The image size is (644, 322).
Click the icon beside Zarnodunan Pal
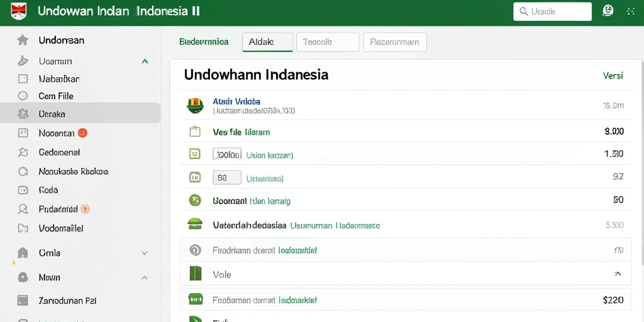pos(23,301)
